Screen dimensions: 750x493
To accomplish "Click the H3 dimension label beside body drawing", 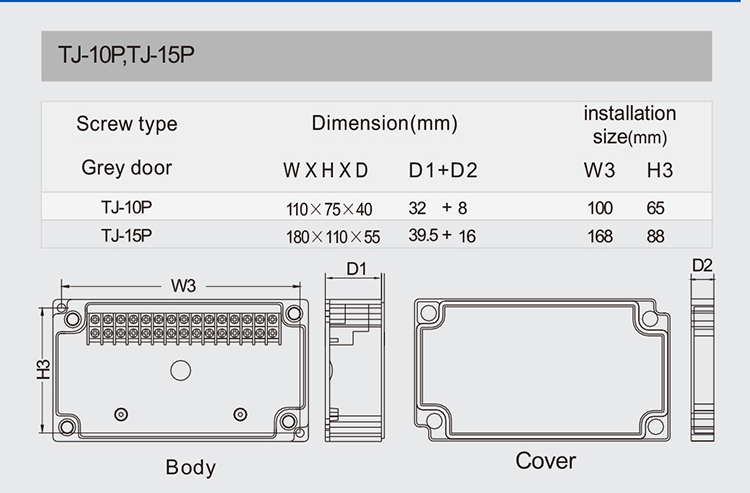I will pos(42,370).
